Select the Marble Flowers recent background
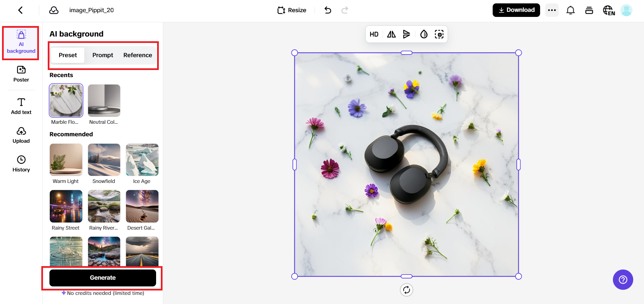Screen dimensions: 644x304 (x=66, y=100)
